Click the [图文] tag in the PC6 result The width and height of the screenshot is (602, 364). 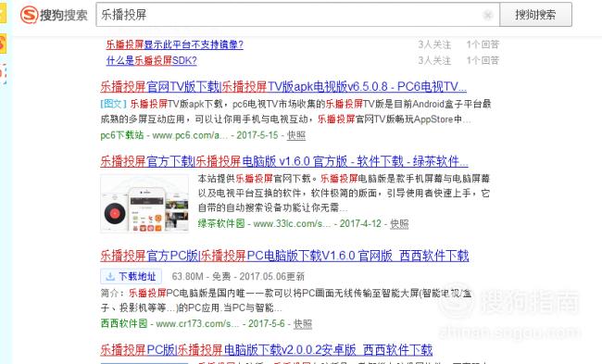113,104
